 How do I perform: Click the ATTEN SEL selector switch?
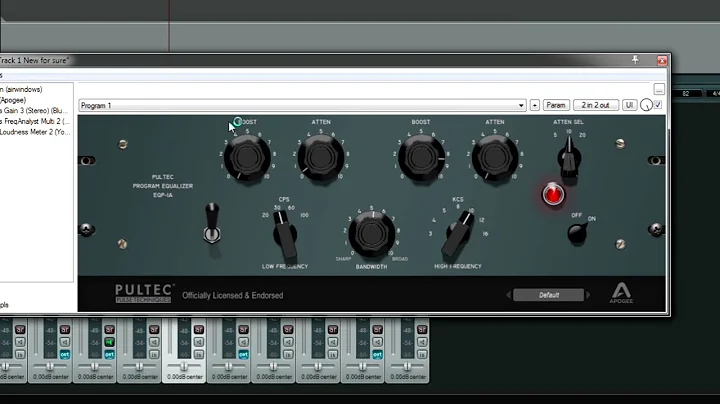(569, 158)
